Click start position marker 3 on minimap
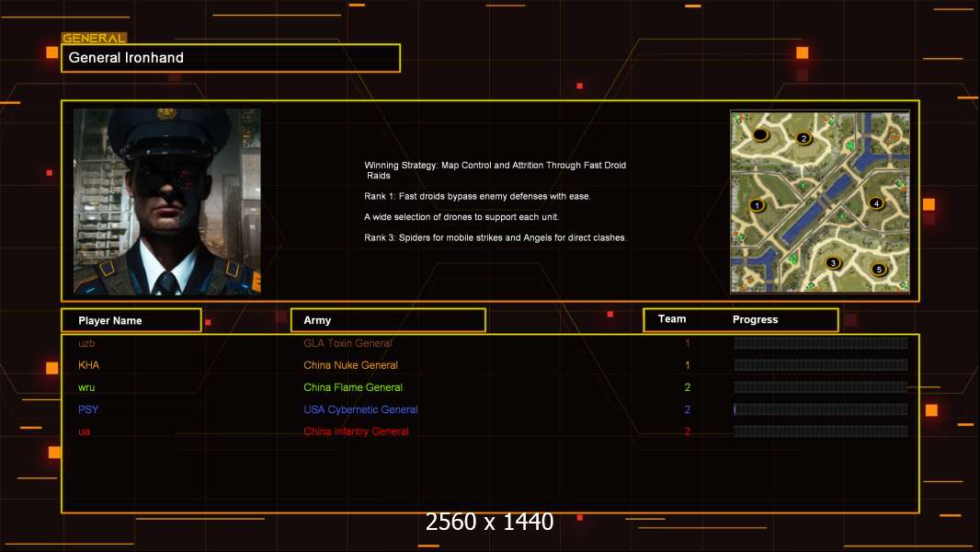The height and width of the screenshot is (552, 980). [833, 262]
